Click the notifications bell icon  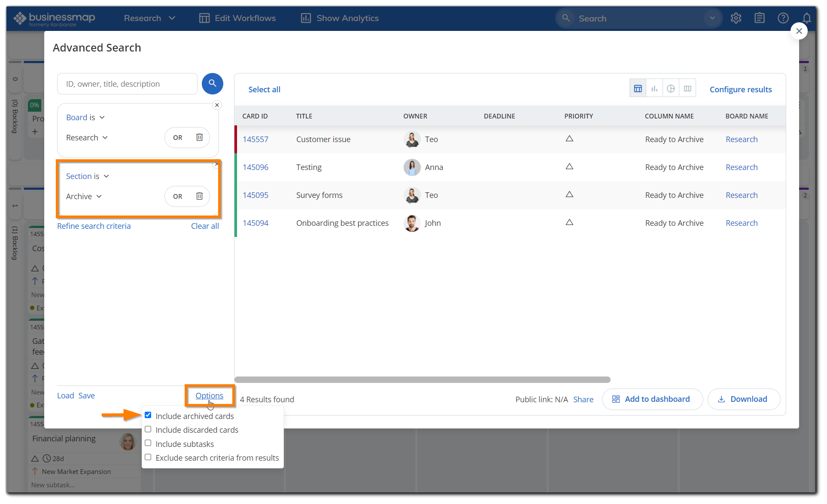pyautogui.click(x=806, y=18)
